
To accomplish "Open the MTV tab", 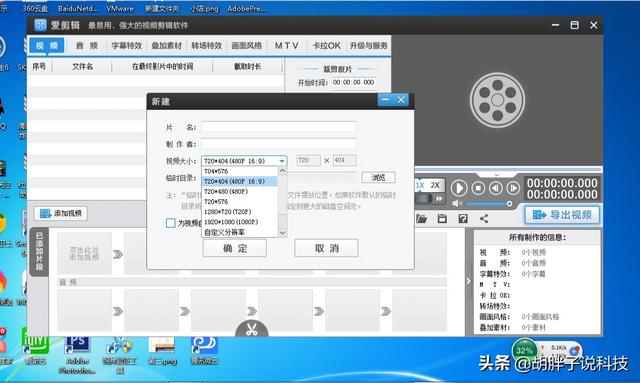I will click(287, 46).
